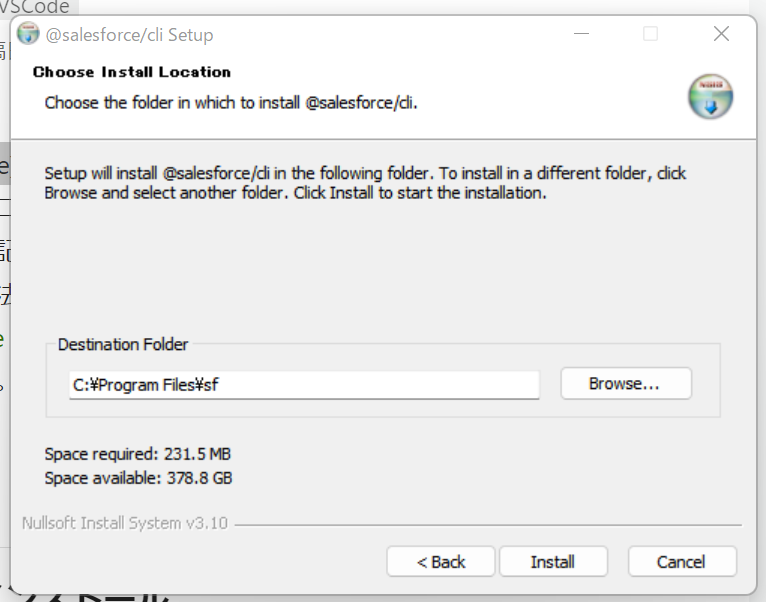The height and width of the screenshot is (602, 766).
Task: Cancel the Salesforce CLI setup
Action: 682,561
